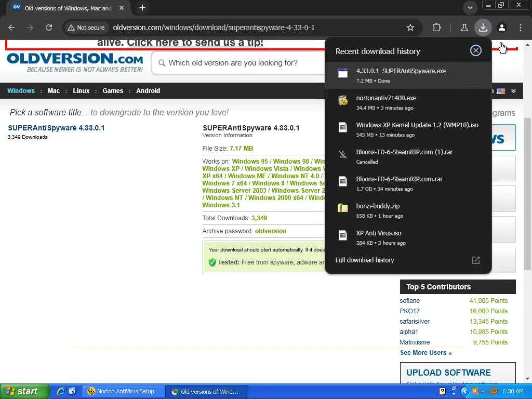532x399 pixels.
Task: Click the Not secure site info chip
Action: [x=86, y=28]
